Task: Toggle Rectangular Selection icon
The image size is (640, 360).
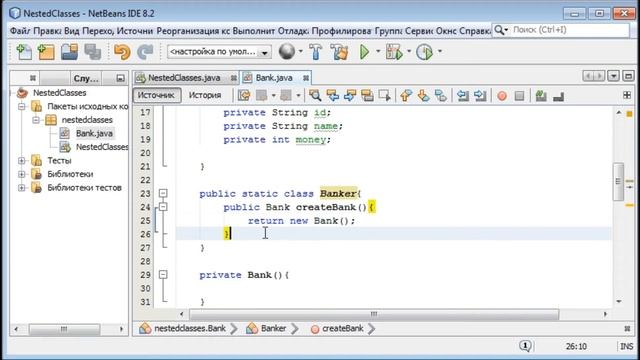Action: [385, 96]
